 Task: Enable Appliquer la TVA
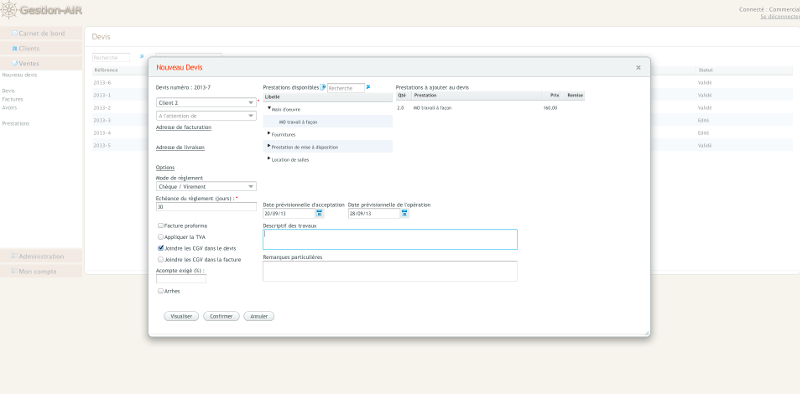pyautogui.click(x=161, y=237)
